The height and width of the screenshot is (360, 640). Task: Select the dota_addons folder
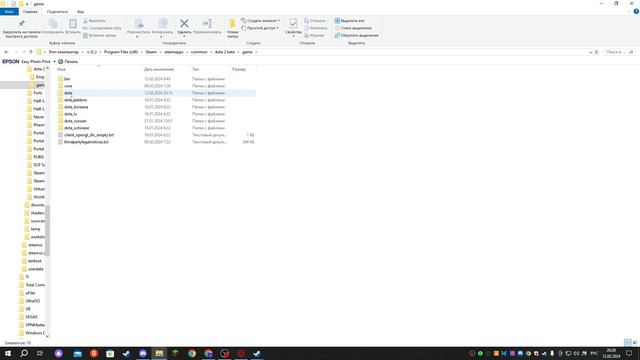[76, 100]
